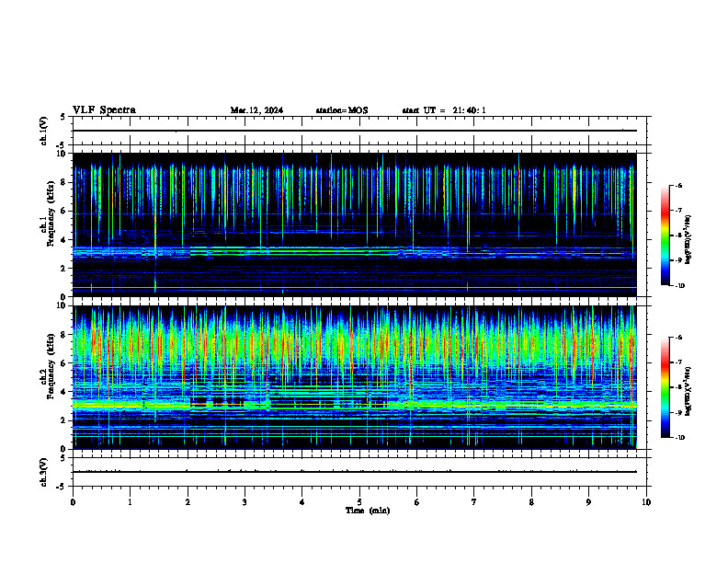Image resolution: width=728 pixels, height=563 pixels.
Task: Click the ch.1 voltage waveform trace panel
Action: coord(361,131)
